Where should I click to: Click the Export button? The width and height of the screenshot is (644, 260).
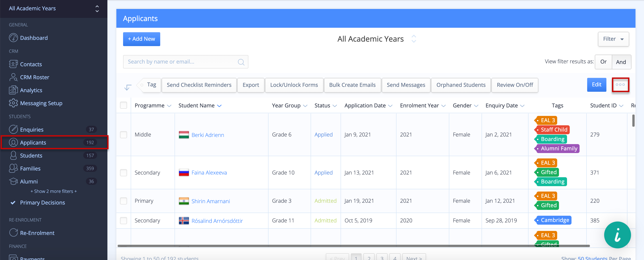[250, 85]
